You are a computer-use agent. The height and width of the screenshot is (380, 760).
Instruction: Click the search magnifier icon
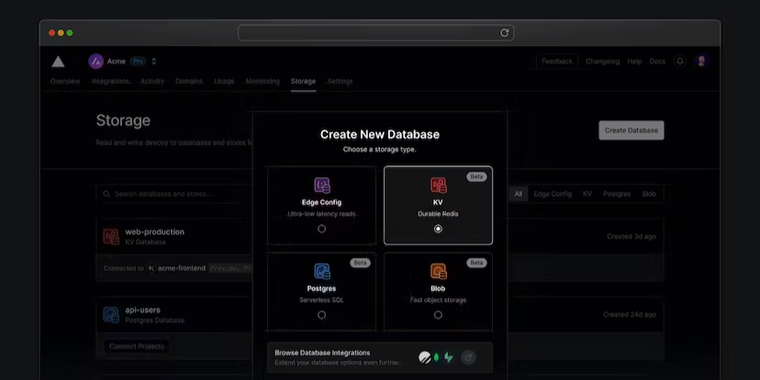107,194
